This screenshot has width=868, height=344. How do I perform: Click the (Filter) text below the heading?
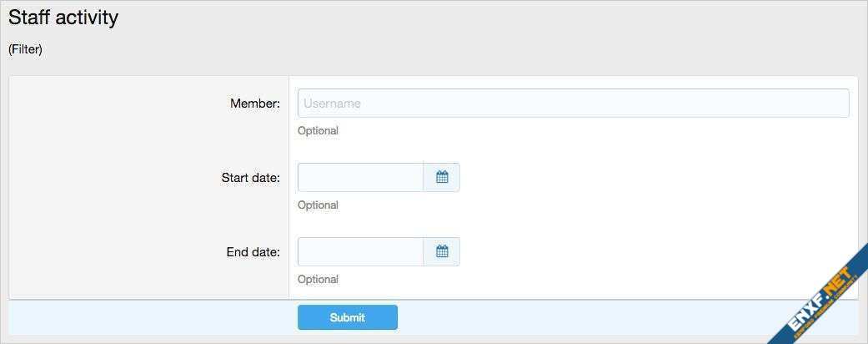click(25, 49)
